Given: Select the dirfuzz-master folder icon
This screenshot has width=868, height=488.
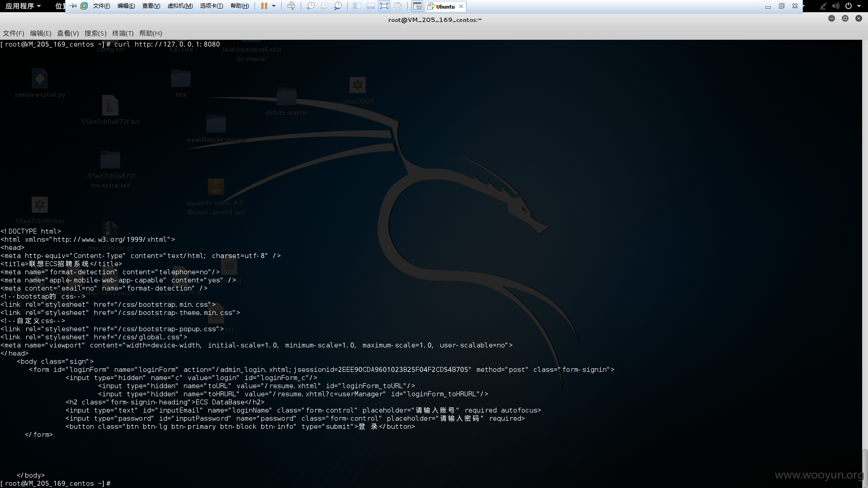Looking at the screenshot, I should point(287,97).
